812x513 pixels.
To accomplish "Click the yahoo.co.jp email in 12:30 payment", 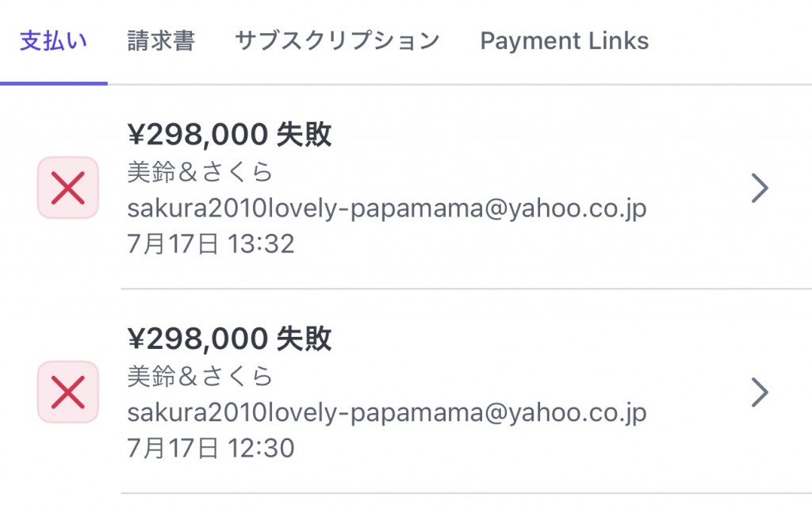I will coord(387,413).
